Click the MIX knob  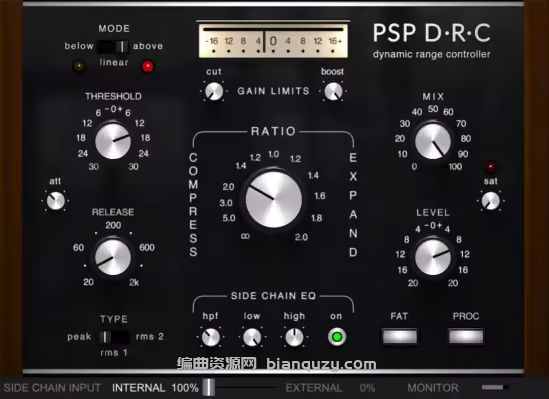click(433, 141)
